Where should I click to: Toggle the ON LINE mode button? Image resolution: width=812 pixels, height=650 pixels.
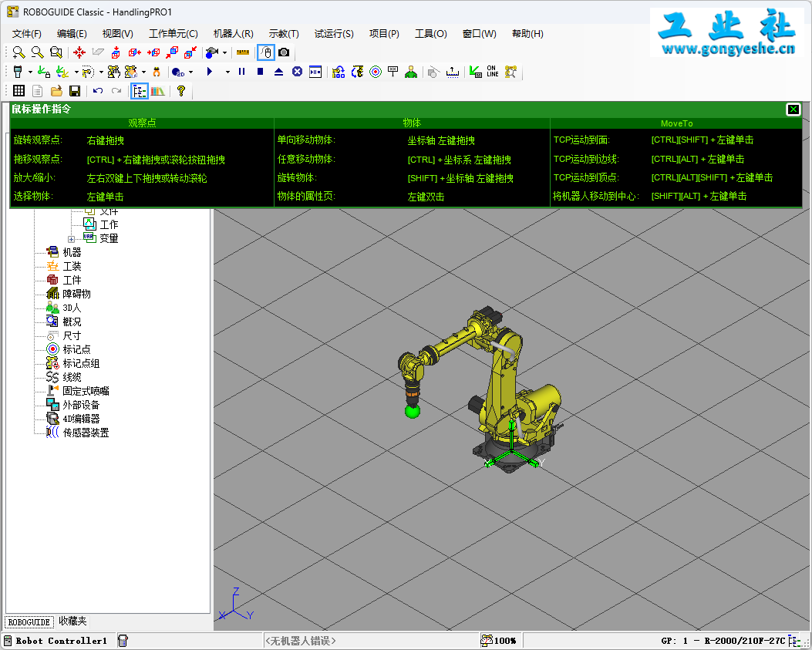(x=493, y=72)
